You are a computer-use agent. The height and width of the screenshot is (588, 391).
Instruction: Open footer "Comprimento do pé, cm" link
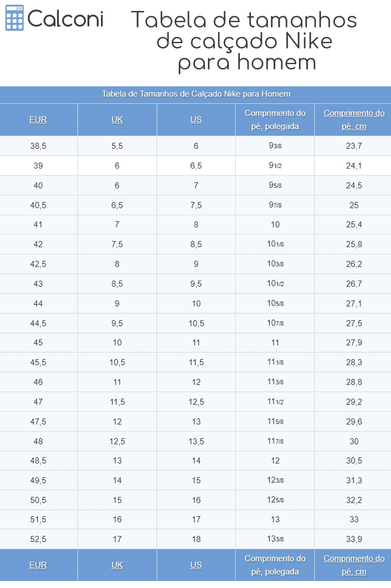pyautogui.click(x=354, y=565)
